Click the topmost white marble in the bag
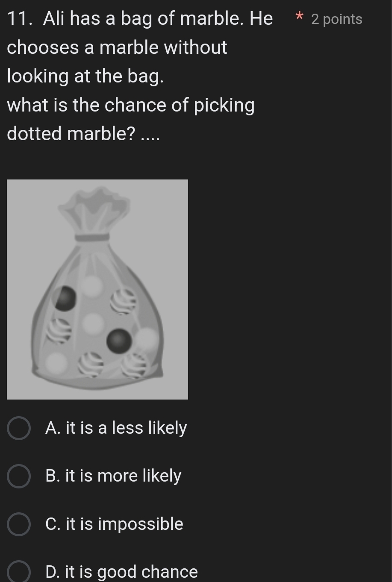Viewport: 392px width, 582px height. 92,285
